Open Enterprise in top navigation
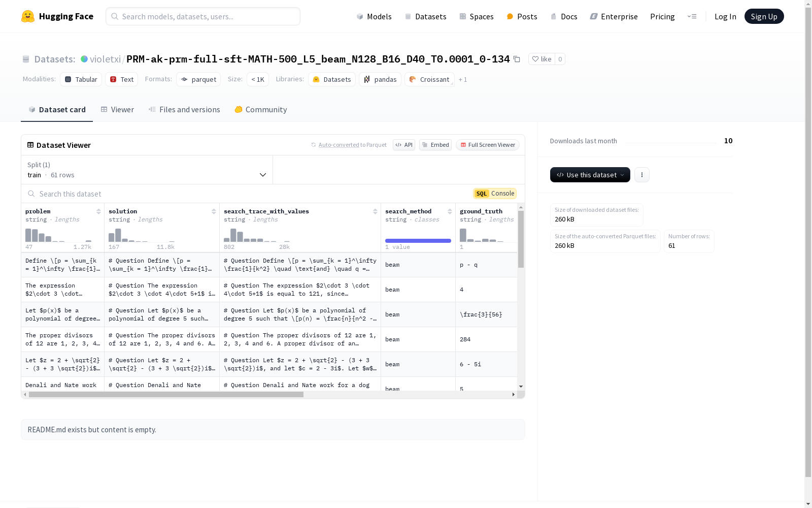Image resolution: width=812 pixels, height=508 pixels. click(614, 16)
